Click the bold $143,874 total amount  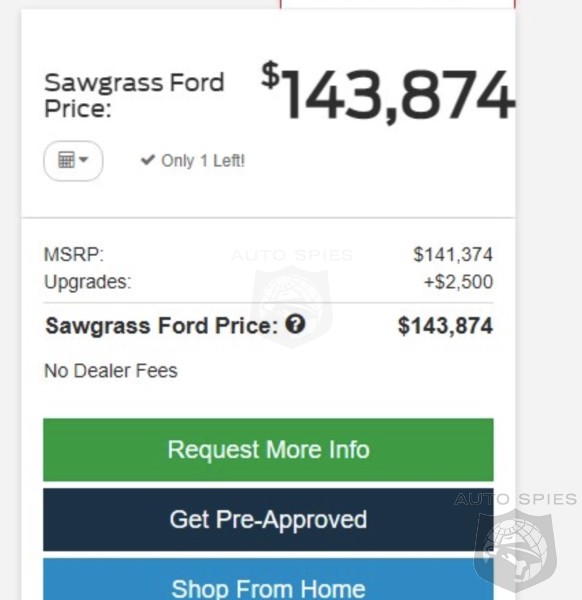(x=445, y=326)
